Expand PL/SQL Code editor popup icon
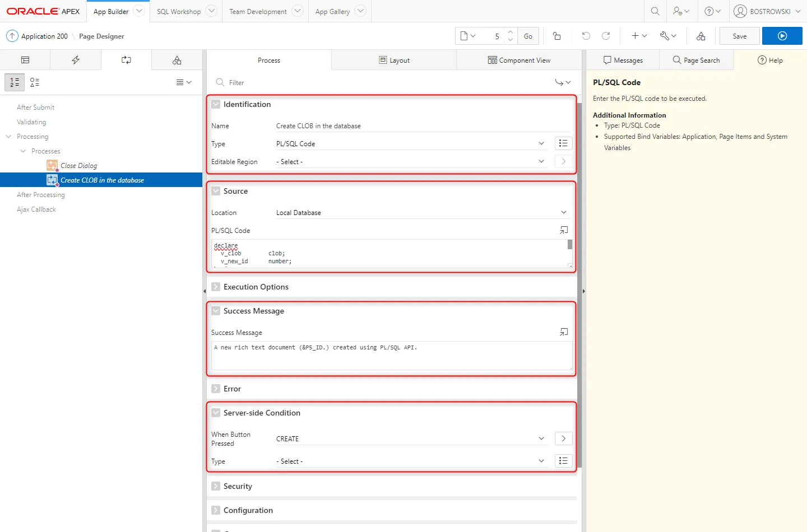Viewport: 807px width, 532px height. pos(563,230)
